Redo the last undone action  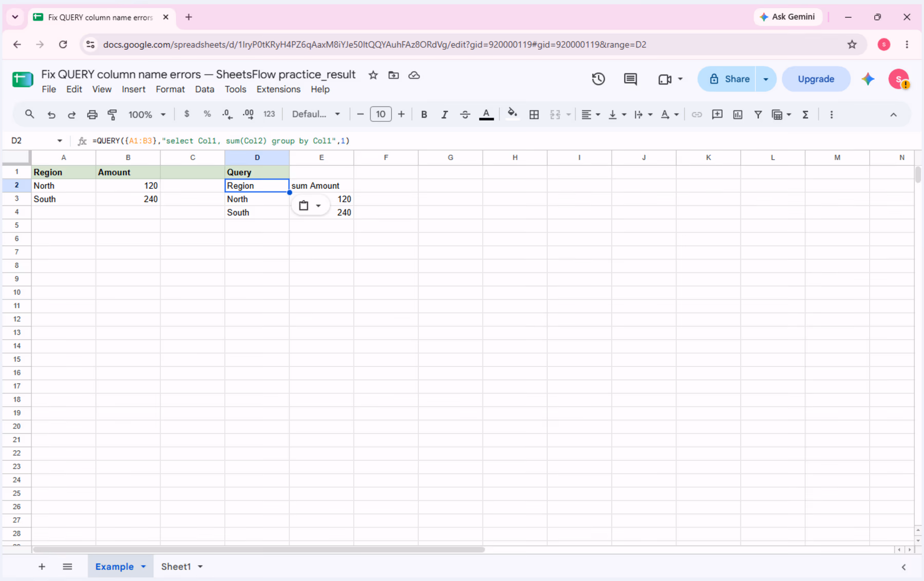[72, 114]
